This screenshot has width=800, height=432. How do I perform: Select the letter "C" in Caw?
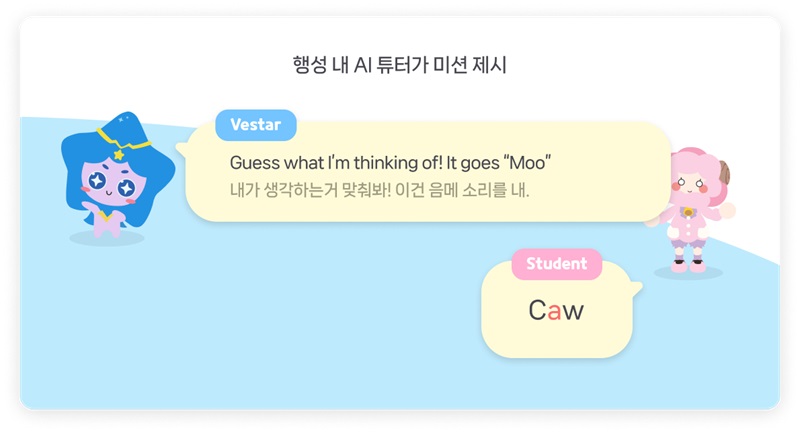[537, 311]
